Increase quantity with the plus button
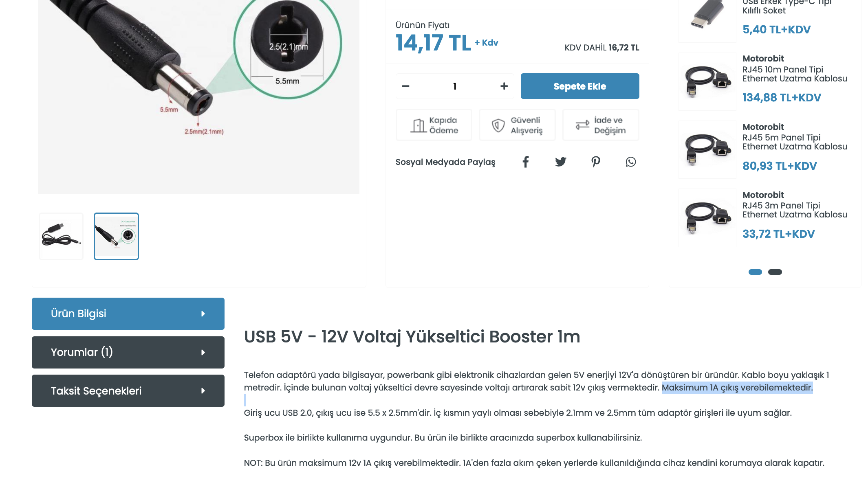The height and width of the screenshot is (487, 868). (504, 86)
